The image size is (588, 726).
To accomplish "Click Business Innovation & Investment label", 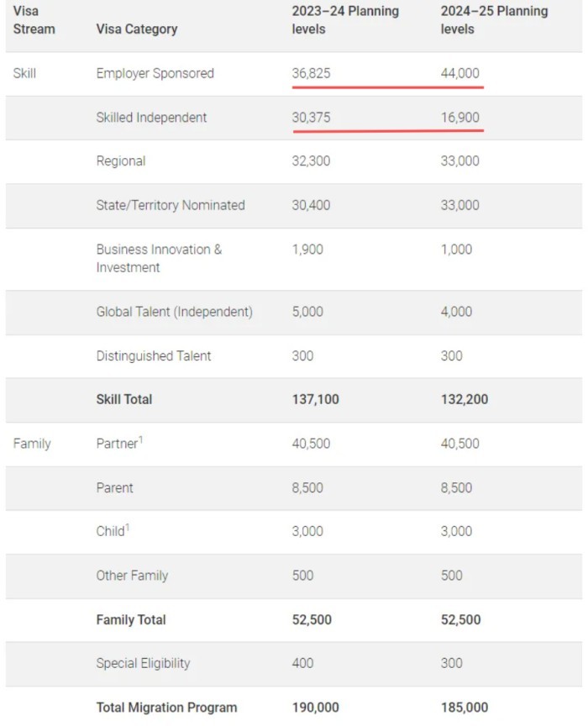I will 159,258.
